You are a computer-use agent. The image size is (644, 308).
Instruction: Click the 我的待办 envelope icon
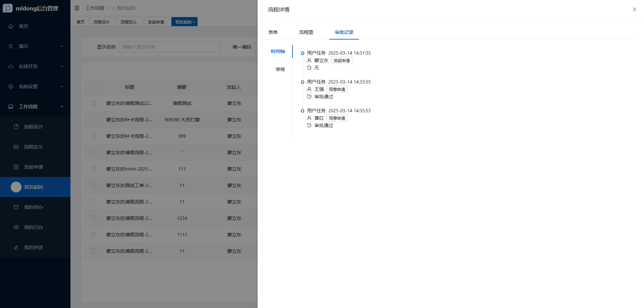click(16, 207)
